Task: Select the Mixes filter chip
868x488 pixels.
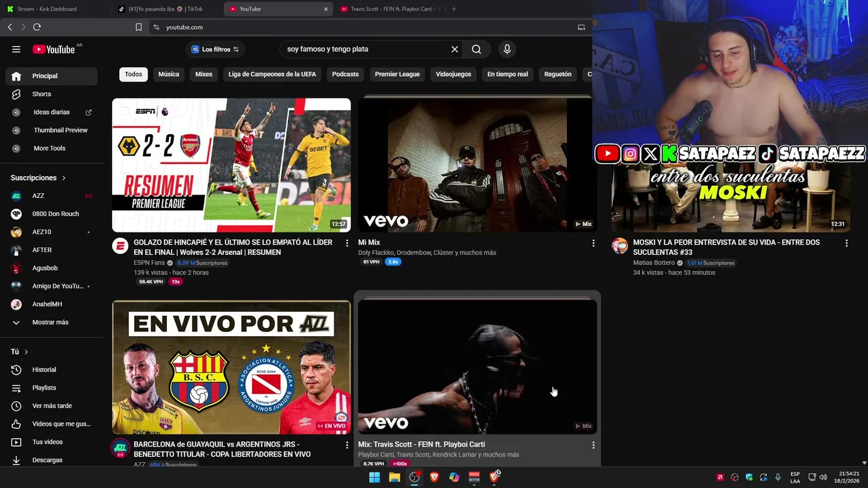Action: [x=204, y=75]
